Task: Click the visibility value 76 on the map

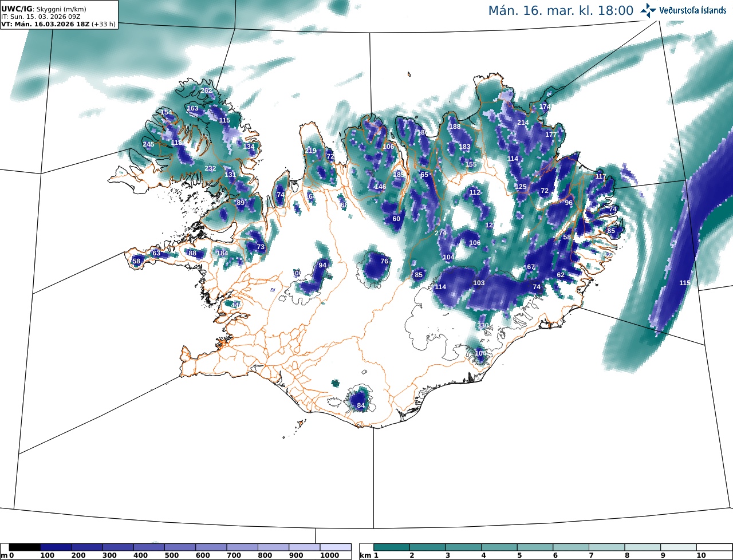Action: (x=385, y=261)
